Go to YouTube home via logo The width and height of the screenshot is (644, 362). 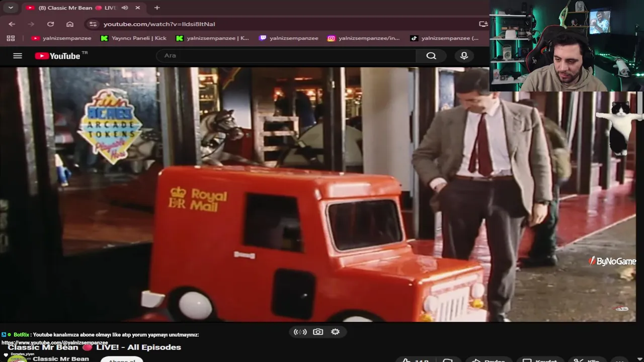58,56
